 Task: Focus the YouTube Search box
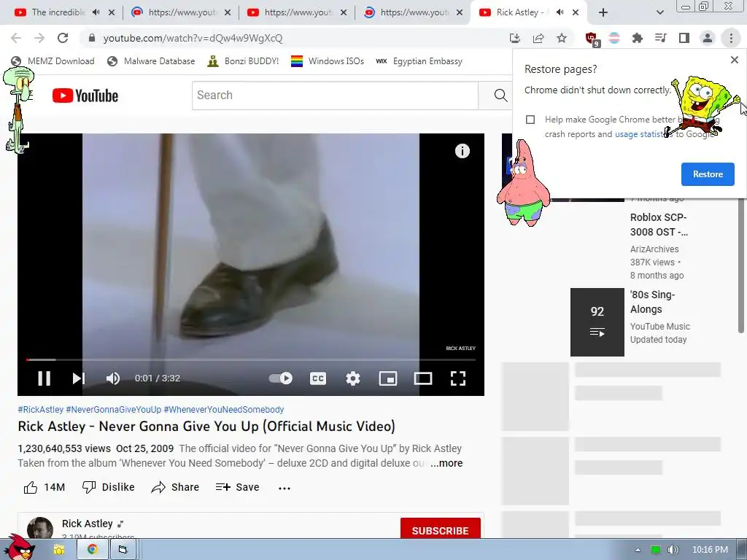[335, 96]
